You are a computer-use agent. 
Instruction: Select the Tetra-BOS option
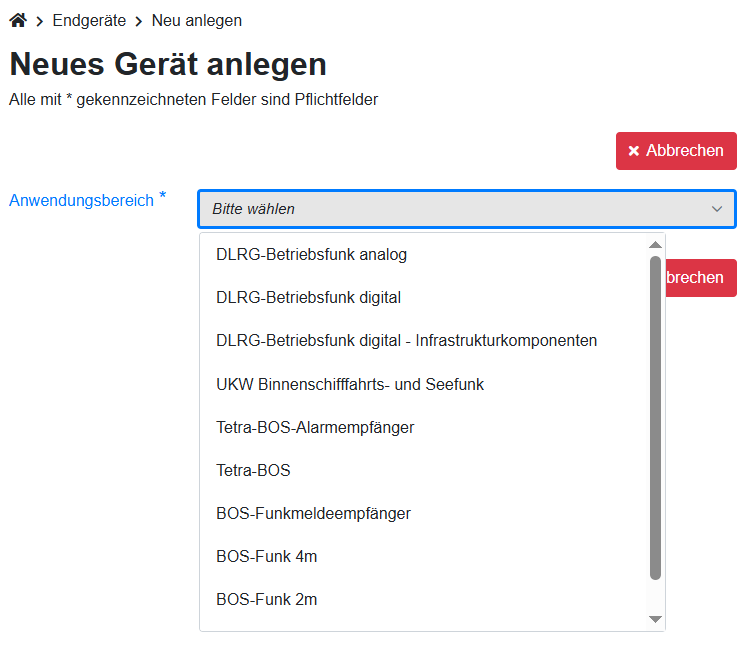click(424, 470)
